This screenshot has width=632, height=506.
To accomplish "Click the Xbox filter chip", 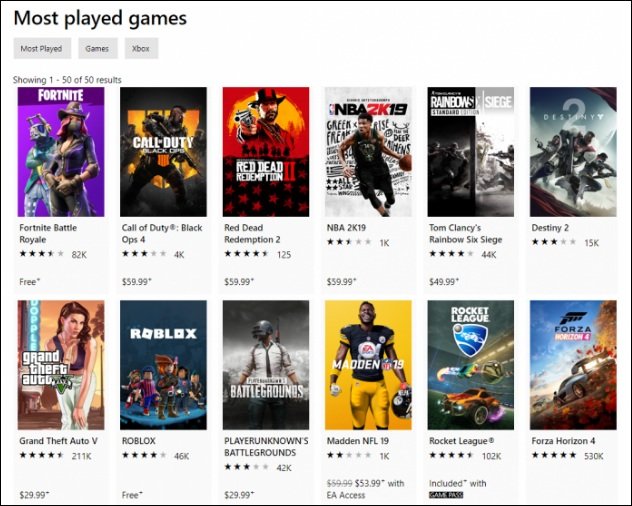I will pos(141,48).
